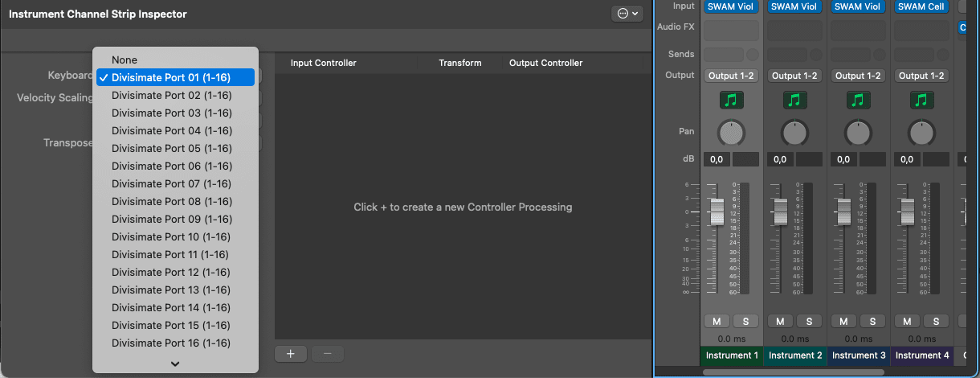Choose Divisimate Port 10 (1-16)
The image size is (980, 378).
[x=175, y=236]
